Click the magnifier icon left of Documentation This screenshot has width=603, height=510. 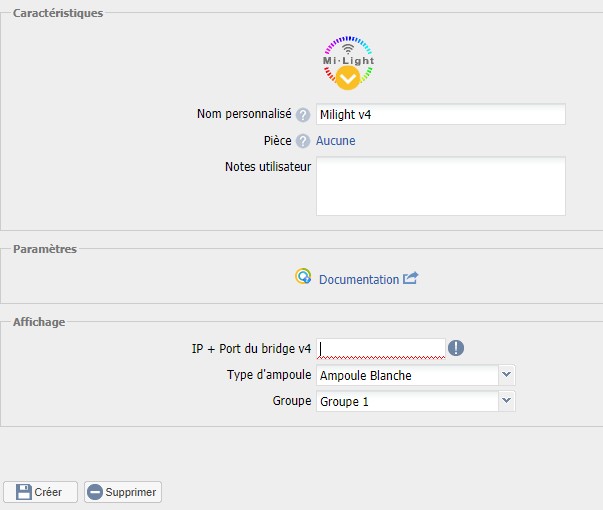point(303,277)
